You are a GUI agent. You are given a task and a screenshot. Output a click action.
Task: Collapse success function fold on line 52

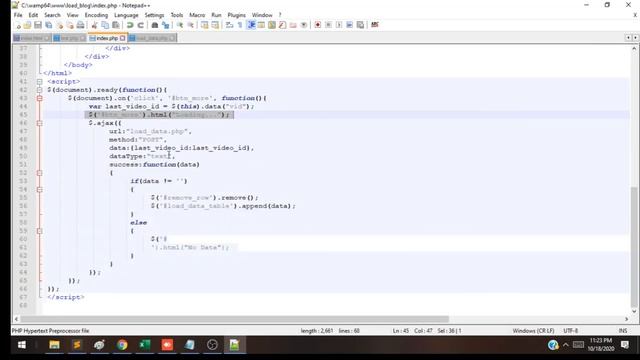[40, 173]
